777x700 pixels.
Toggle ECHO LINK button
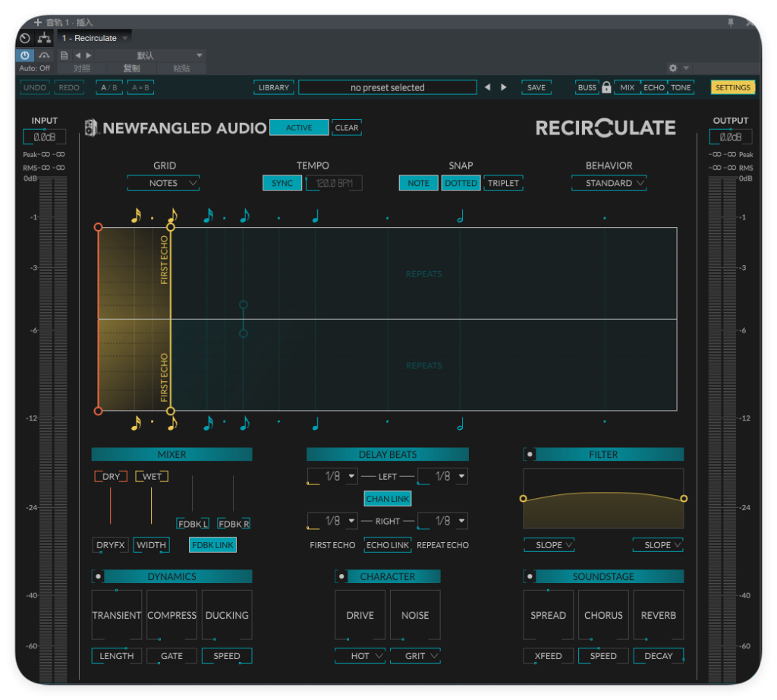tap(388, 545)
